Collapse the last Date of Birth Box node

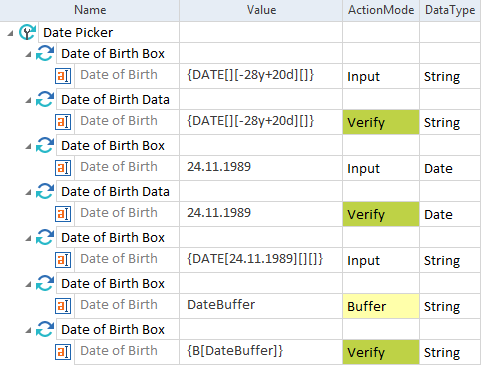[x=28, y=330]
